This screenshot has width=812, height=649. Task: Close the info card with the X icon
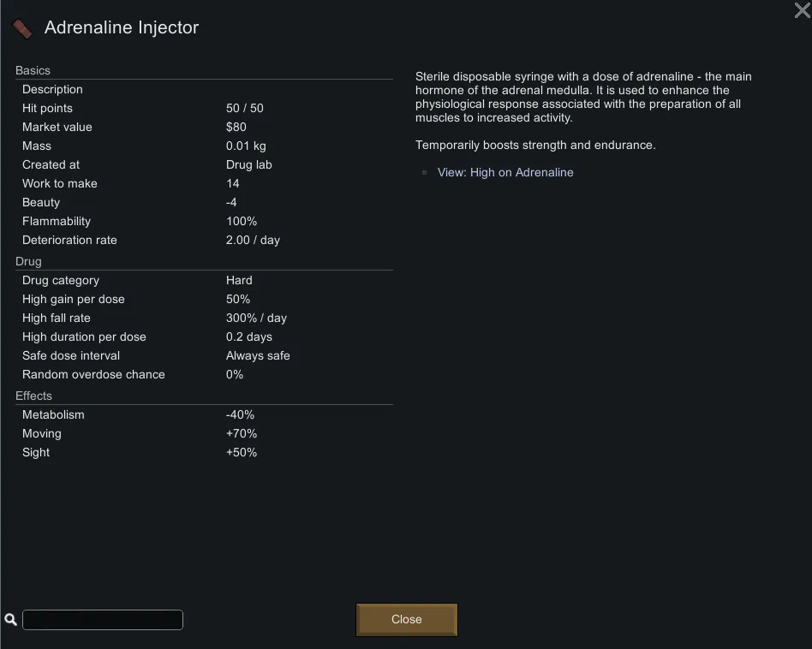802,10
